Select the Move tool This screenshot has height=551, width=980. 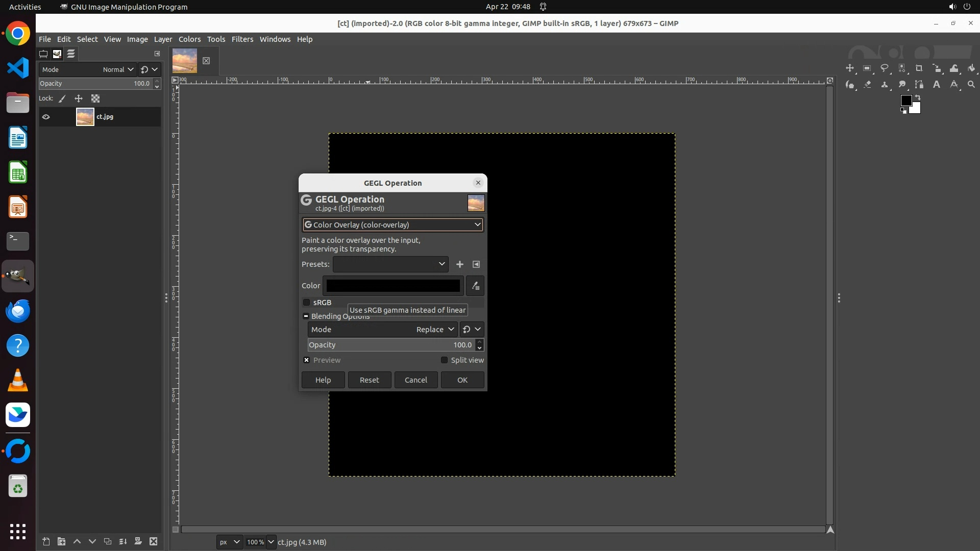[x=850, y=68]
